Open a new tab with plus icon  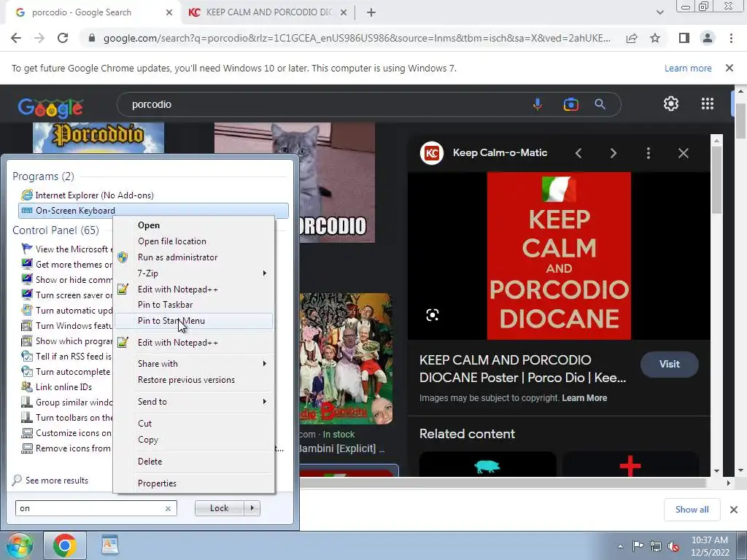click(371, 12)
